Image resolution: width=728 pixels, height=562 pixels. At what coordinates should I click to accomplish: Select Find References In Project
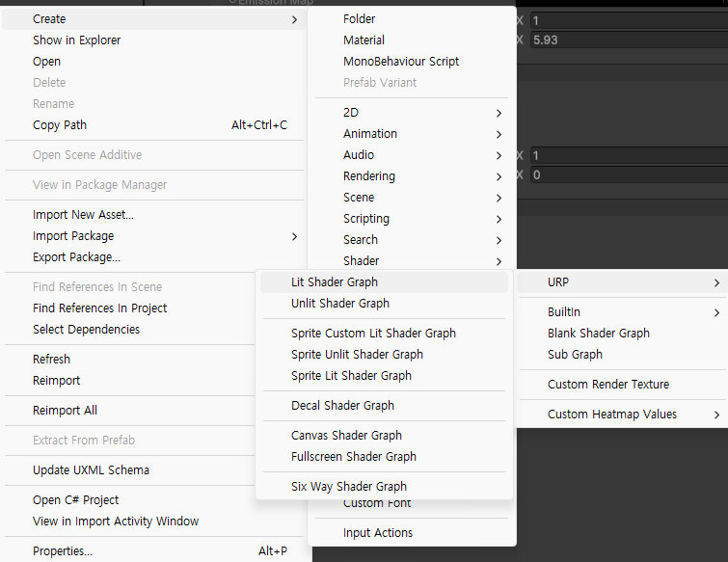[x=100, y=308]
